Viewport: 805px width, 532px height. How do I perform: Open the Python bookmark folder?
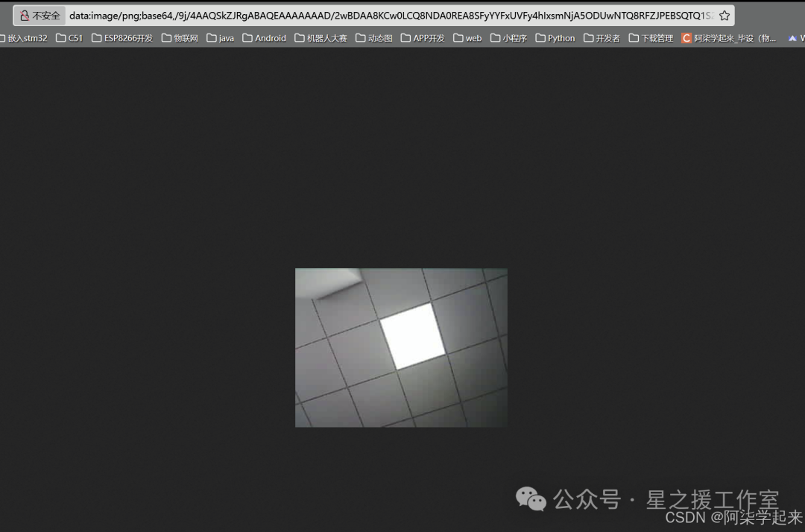[555, 38]
